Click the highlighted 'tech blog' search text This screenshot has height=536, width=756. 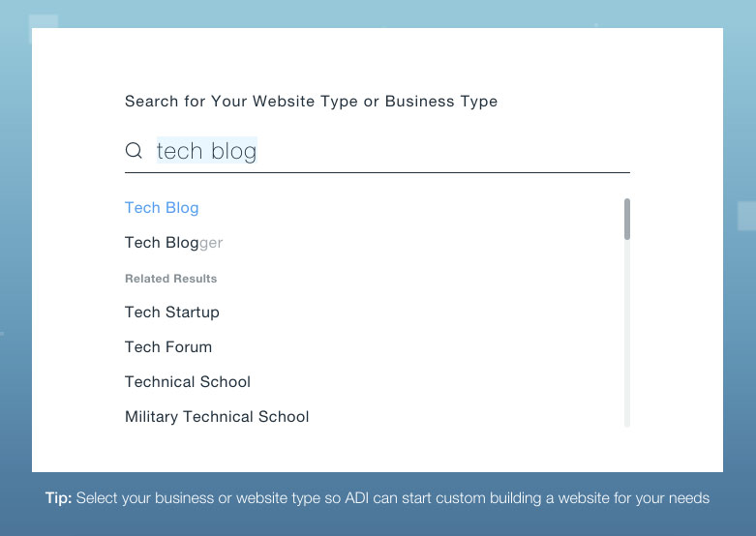tap(207, 150)
